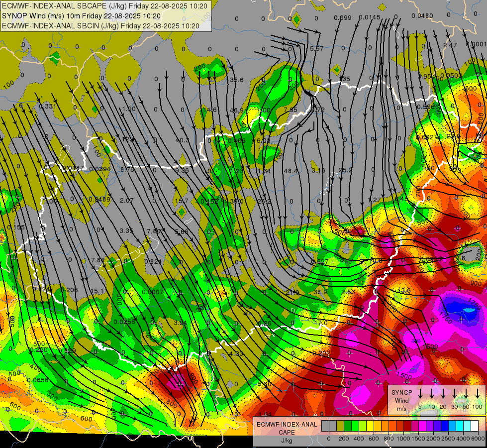The image size is (487, 448).
Task: Click the map value 7.40
Action: pyautogui.click(x=154, y=231)
